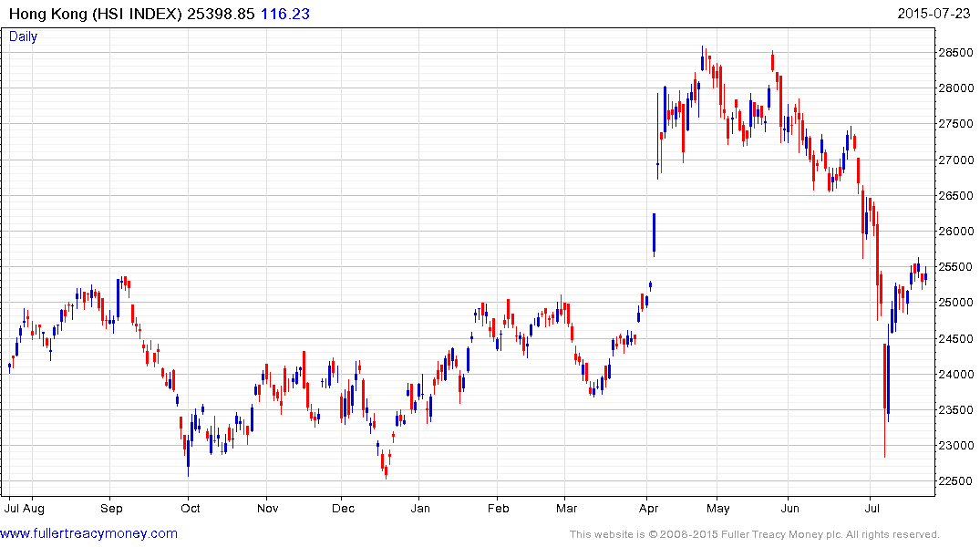Click the 'Aug' time axis label
980x547 pixels.
click(33, 508)
